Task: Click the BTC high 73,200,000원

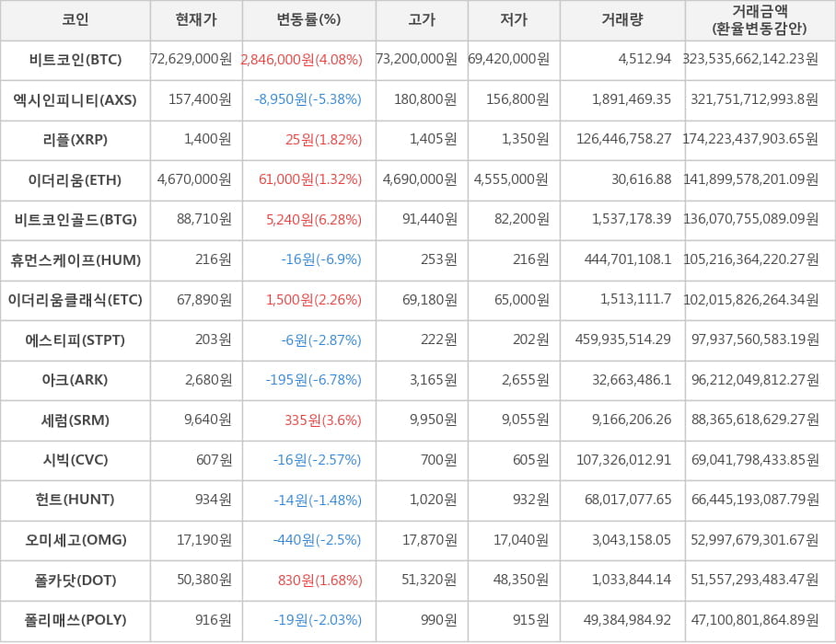Action: [416, 59]
